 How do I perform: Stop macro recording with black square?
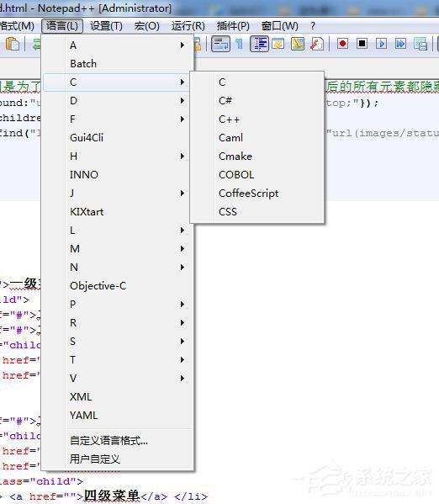[x=362, y=44]
